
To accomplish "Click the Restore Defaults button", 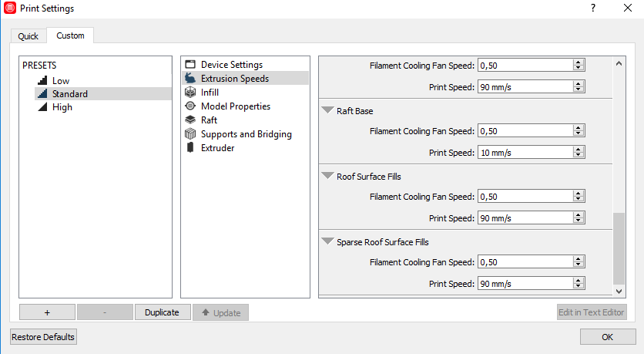I will coord(44,337).
